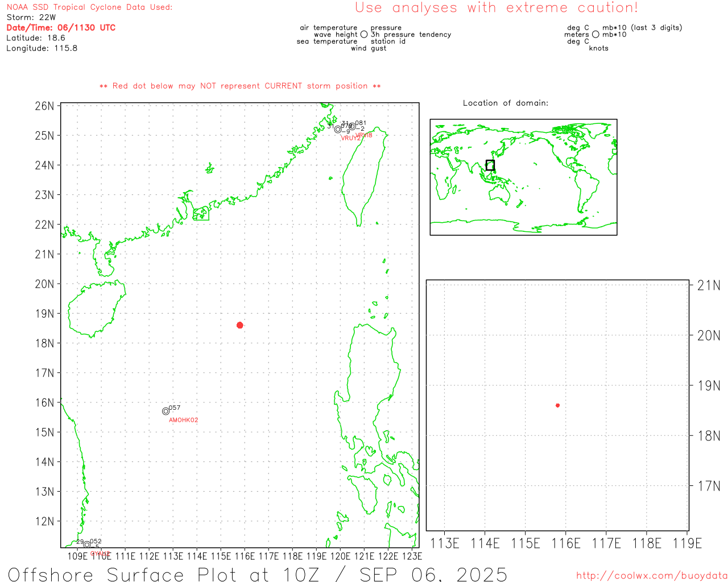
Task: Click the red VRVI8 station label
Action: coord(364,135)
